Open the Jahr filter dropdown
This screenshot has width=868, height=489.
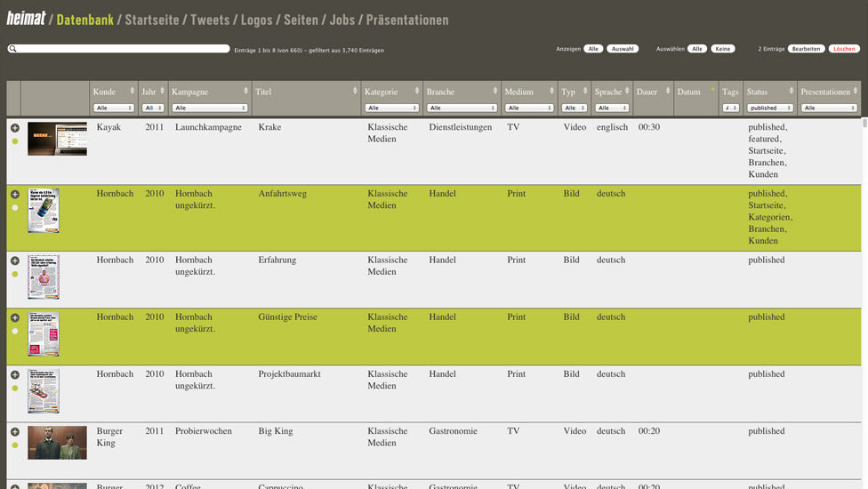(x=153, y=108)
